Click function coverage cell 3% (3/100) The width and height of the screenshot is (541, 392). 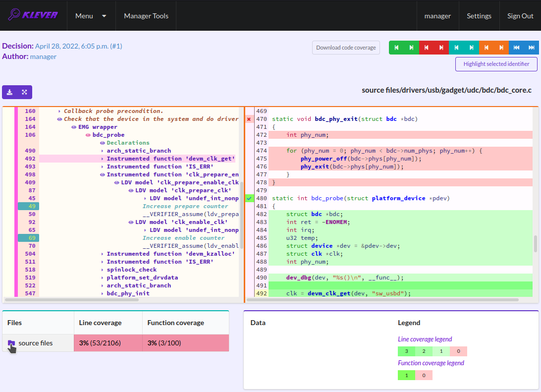pyautogui.click(x=186, y=343)
